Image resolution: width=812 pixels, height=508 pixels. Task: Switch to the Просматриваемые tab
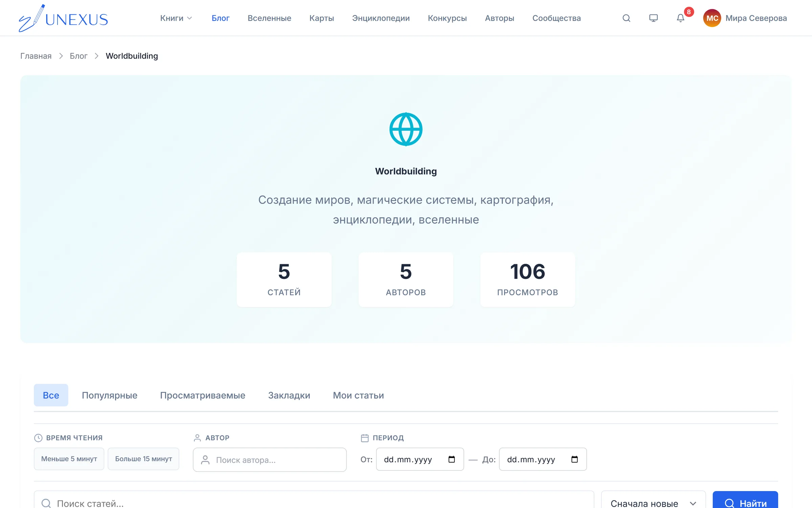click(202, 395)
